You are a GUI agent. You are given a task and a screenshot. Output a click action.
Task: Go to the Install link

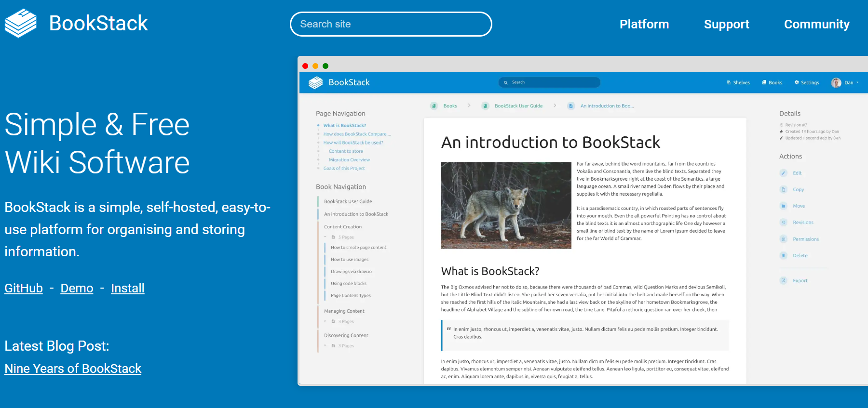128,288
